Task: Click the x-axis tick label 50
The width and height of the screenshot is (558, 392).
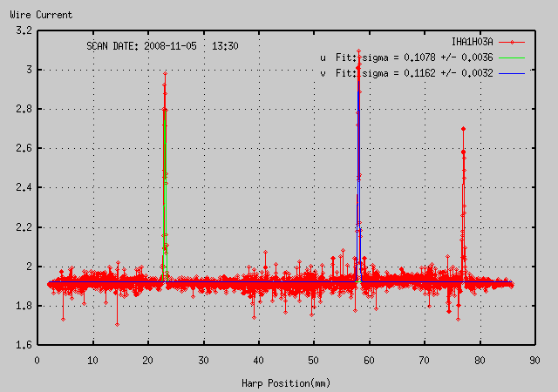Action: [x=314, y=361]
